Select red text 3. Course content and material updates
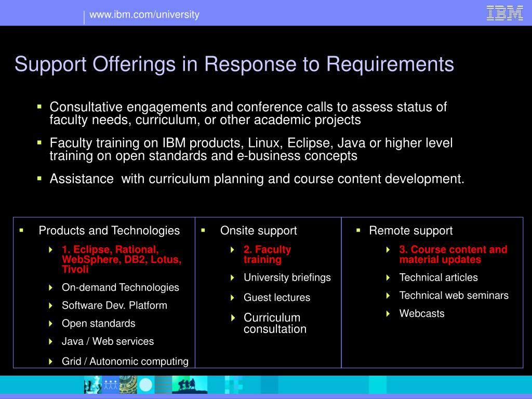532x399 pixels. [453, 255]
